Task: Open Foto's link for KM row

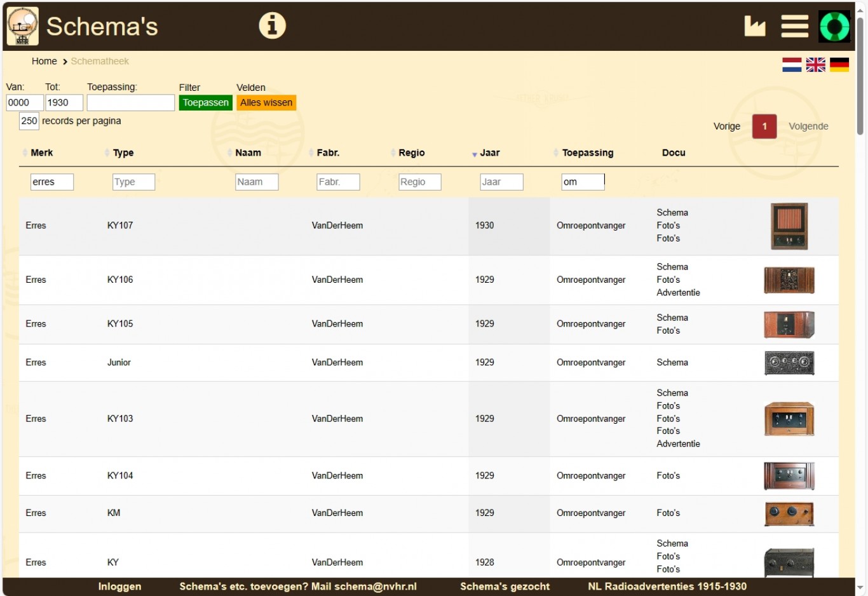Action: pyautogui.click(x=668, y=513)
